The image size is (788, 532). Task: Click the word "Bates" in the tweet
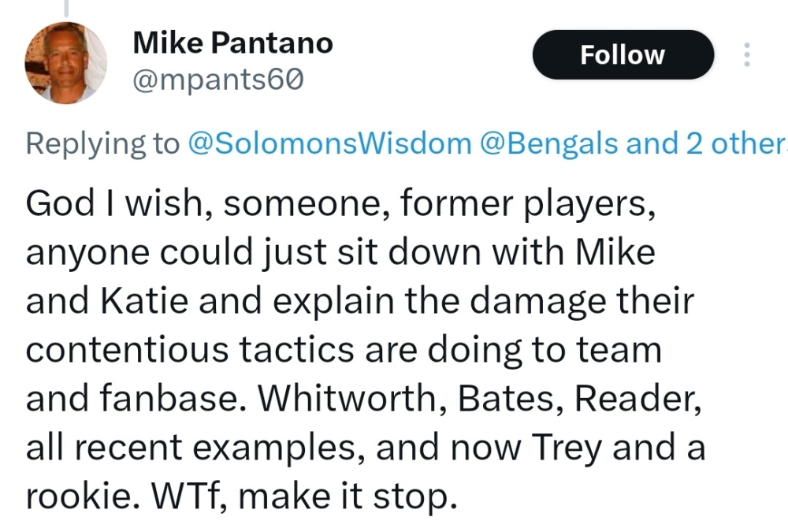click(x=510, y=399)
